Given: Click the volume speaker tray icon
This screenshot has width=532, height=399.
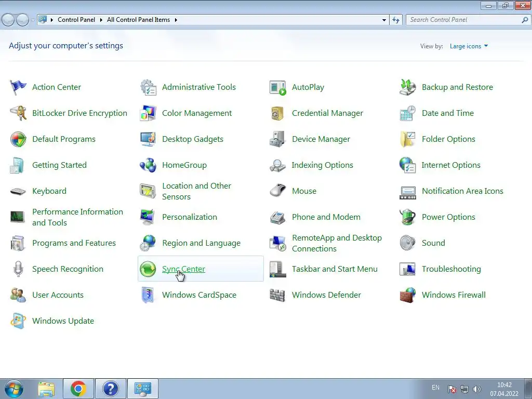Looking at the screenshot, I should pos(477,389).
